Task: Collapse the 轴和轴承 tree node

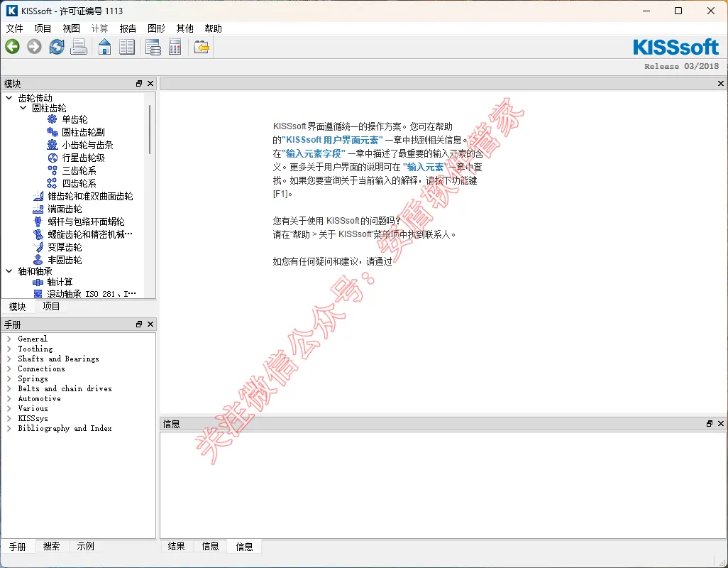Action: [9, 271]
